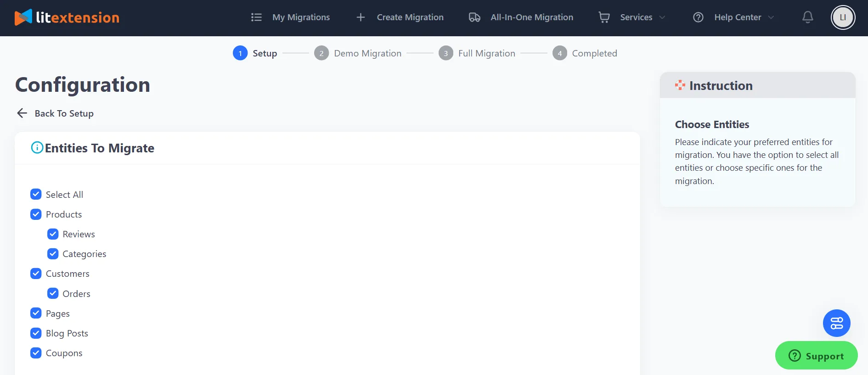Toggle the Reviews checkbox
This screenshot has height=375, width=868.
click(53, 234)
